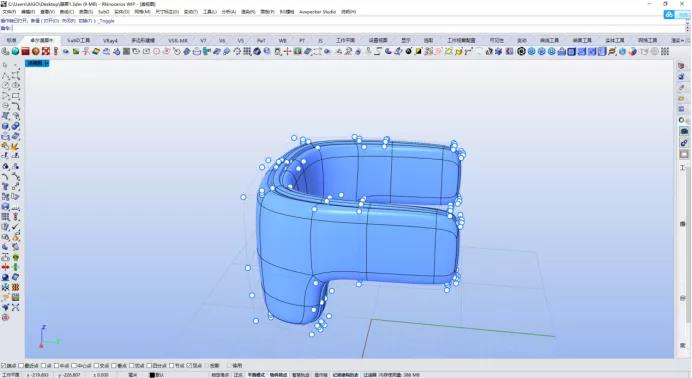Open the SubD menu
The width and height of the screenshot is (692, 378).
(x=104, y=12)
